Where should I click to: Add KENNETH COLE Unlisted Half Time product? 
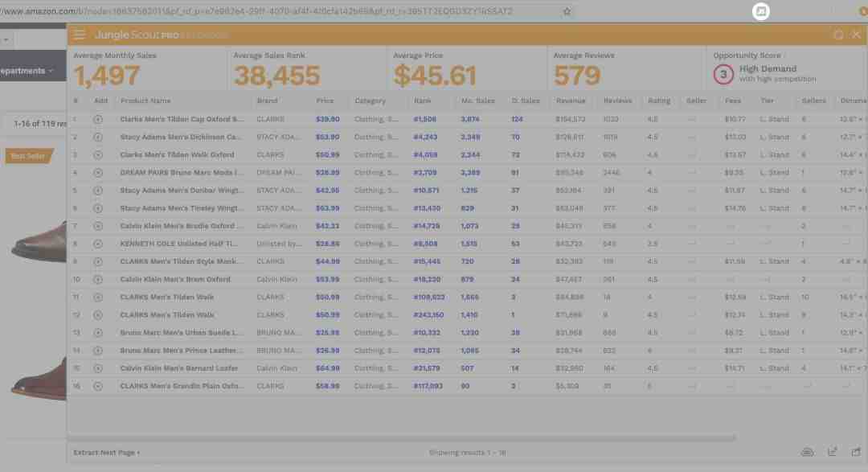[x=98, y=244]
